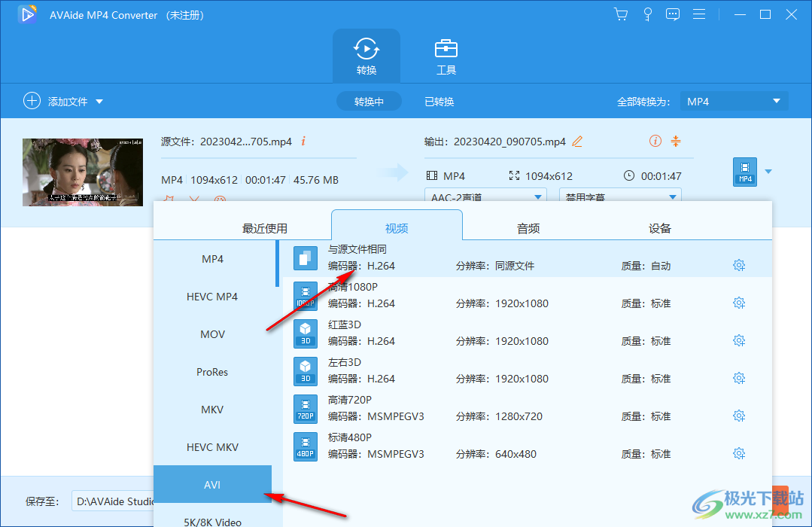Click the 左右3D preset title
Screen dimensions: 812x527
(345, 362)
